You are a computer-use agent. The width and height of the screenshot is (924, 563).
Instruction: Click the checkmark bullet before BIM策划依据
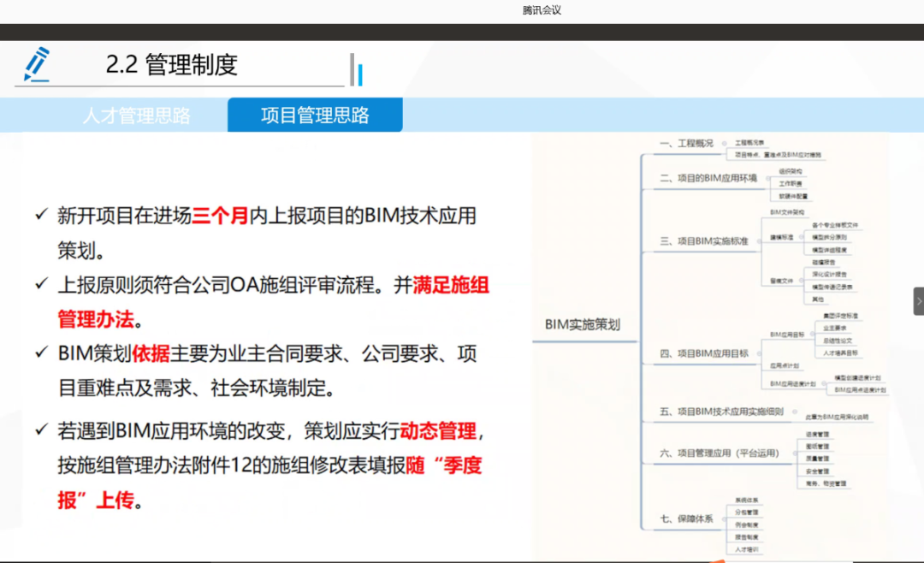click(x=41, y=351)
